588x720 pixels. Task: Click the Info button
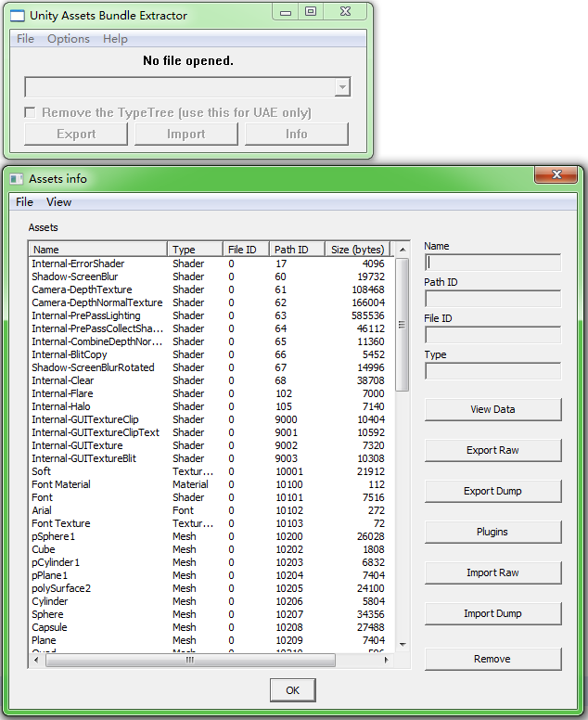297,135
